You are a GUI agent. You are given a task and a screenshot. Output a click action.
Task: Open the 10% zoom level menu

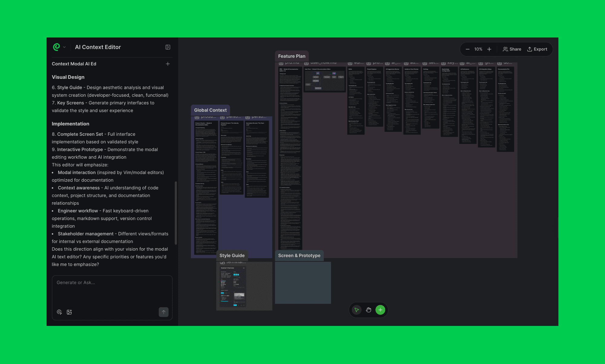click(x=478, y=49)
